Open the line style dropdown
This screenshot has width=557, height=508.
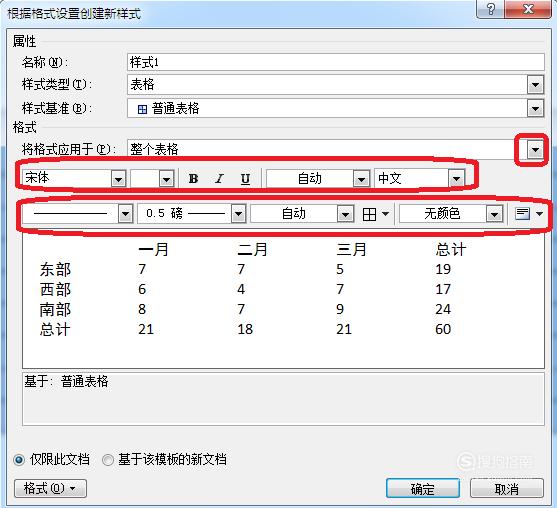click(125, 214)
